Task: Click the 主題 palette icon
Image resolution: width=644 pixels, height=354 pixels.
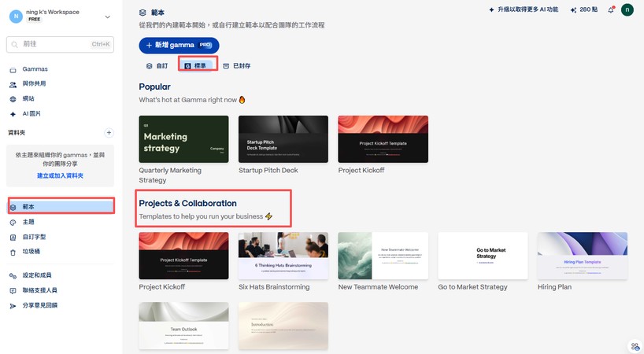Action: tap(13, 223)
